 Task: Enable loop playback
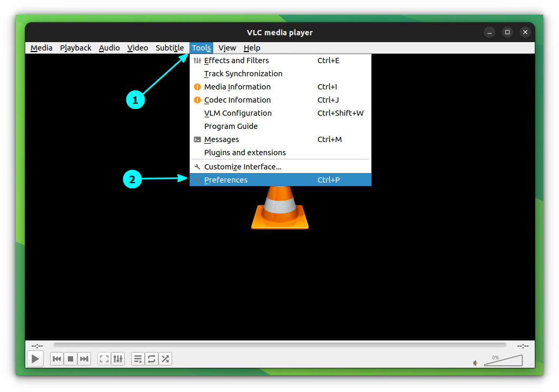coord(152,358)
